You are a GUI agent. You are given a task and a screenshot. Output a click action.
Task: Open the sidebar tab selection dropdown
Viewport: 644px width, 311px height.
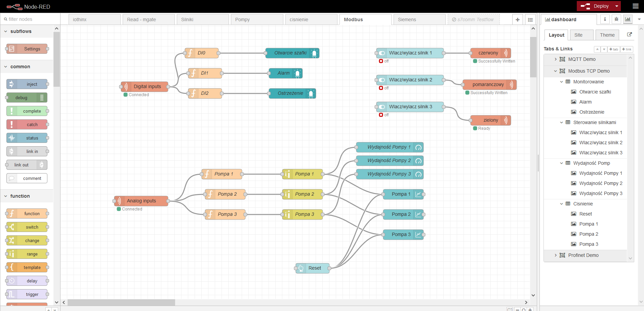pyautogui.click(x=639, y=19)
